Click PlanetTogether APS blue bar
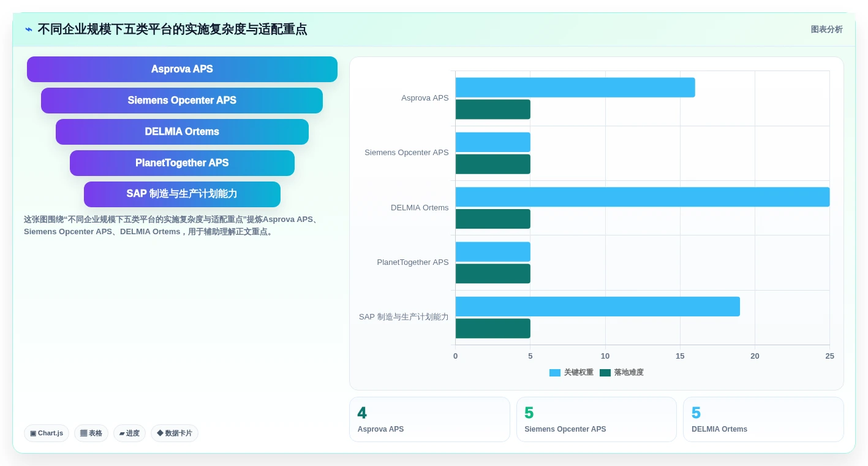The image size is (868, 466). [x=493, y=252]
